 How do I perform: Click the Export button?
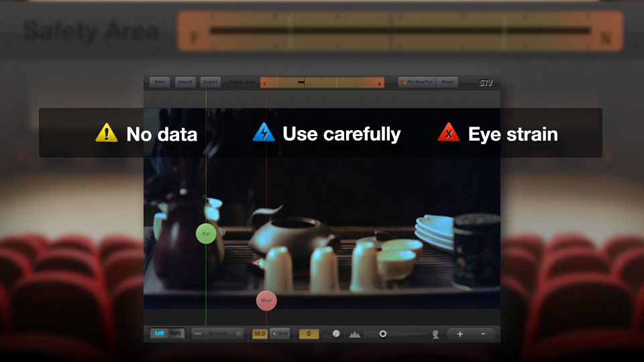(211, 82)
